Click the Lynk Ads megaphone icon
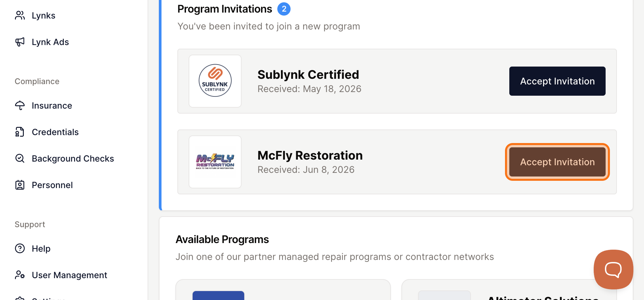 [x=20, y=42]
